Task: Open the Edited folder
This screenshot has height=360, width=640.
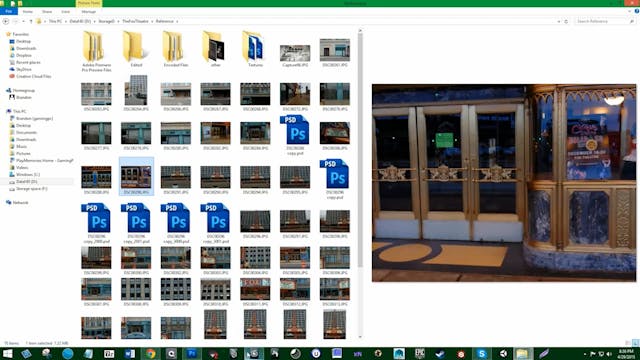Action: point(136,49)
